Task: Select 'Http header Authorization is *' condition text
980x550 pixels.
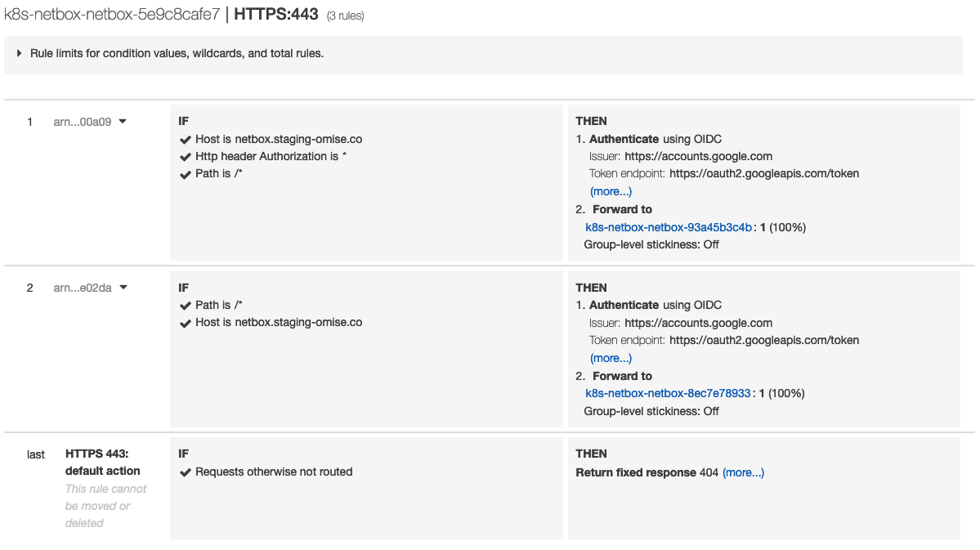Action: pos(271,156)
